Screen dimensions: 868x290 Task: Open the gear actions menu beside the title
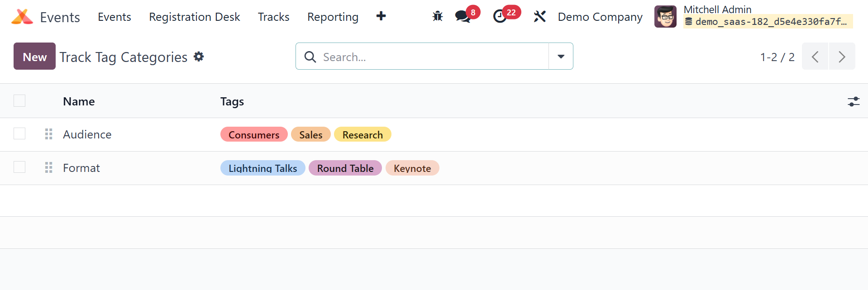[x=199, y=57]
